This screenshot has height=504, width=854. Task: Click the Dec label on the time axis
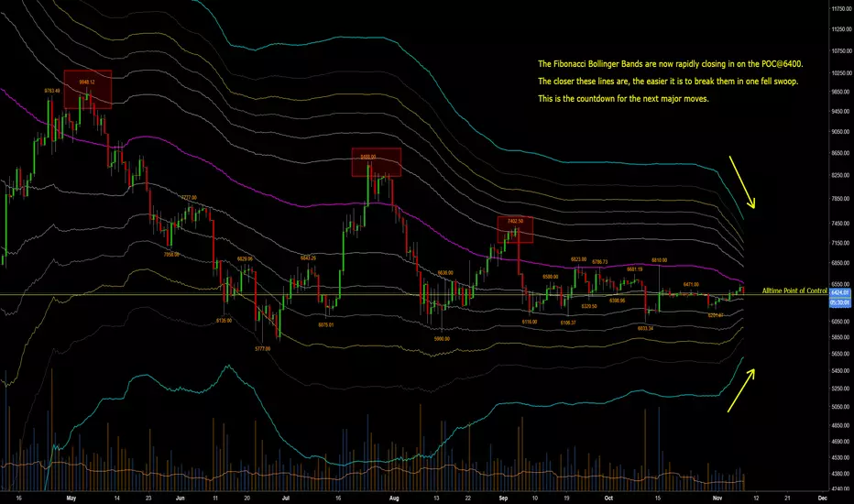[823, 498]
